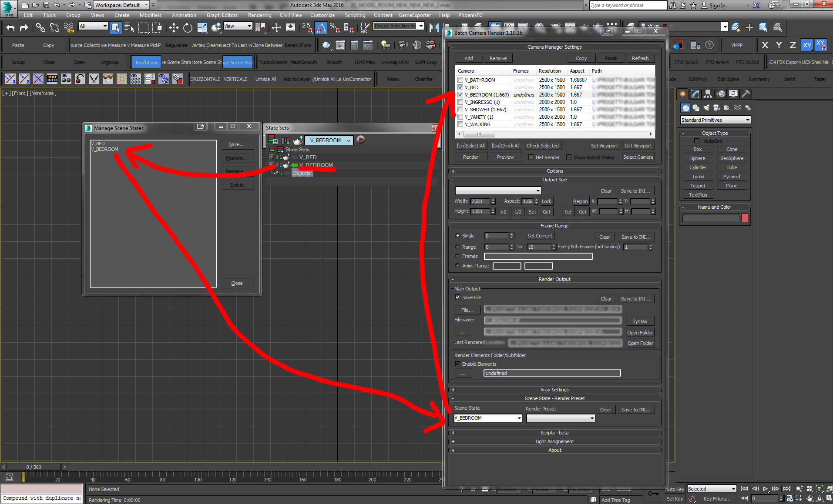Screen dimensions: 833x504
Task: Click the Set Current frame button
Action: pos(540,236)
